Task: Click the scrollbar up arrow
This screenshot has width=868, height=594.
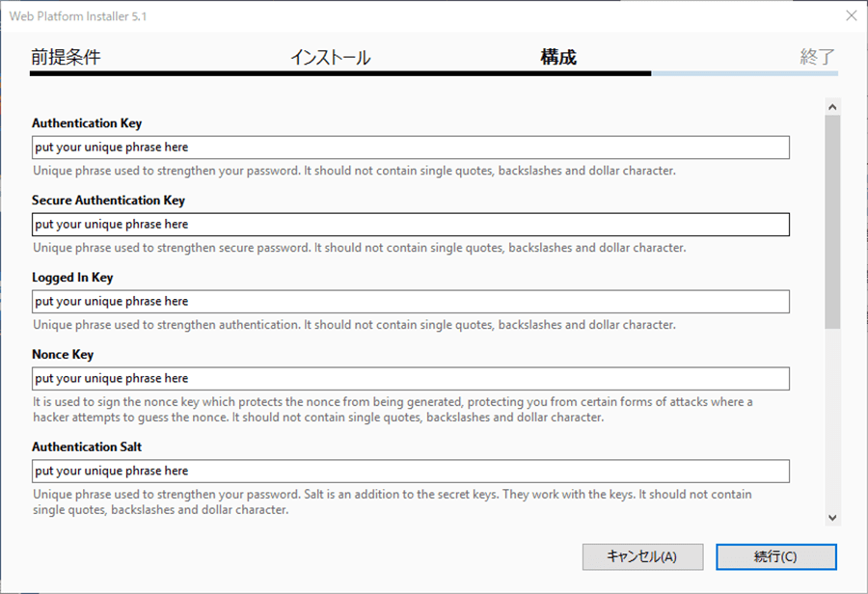Action: click(832, 107)
